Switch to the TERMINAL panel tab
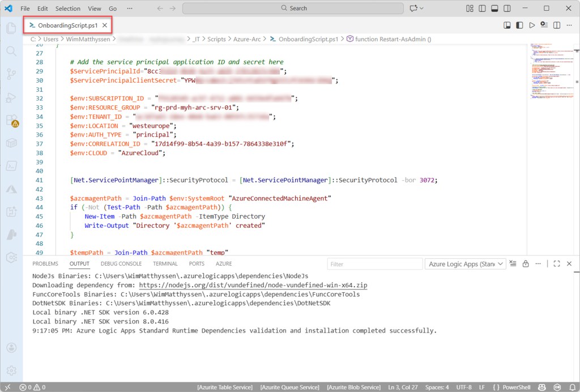Image resolution: width=580 pixels, height=392 pixels. tap(165, 264)
